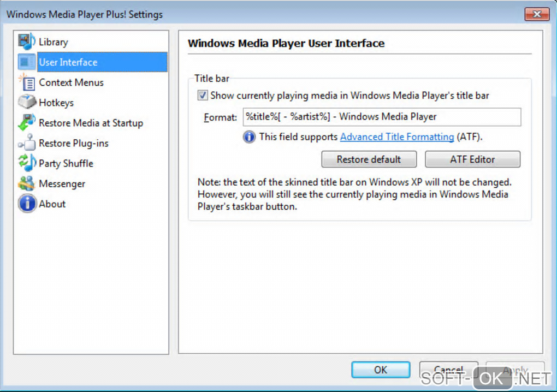The height and width of the screenshot is (392, 557).
Task: Click the blue info icon beside ATF note
Action: pos(249,136)
